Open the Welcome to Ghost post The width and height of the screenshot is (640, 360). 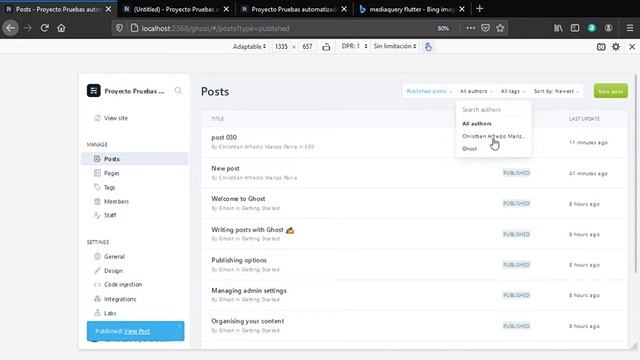[x=238, y=198]
